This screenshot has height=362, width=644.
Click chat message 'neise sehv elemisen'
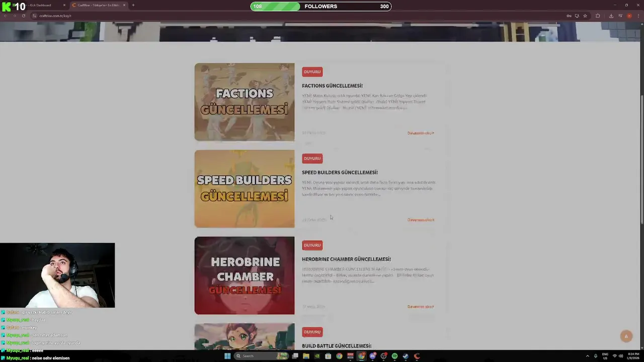pos(50,358)
